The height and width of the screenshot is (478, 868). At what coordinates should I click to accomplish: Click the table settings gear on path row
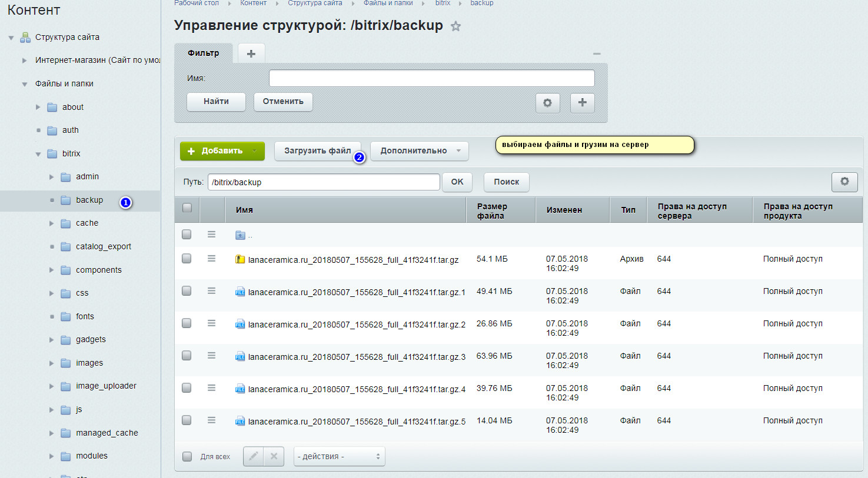(x=844, y=182)
